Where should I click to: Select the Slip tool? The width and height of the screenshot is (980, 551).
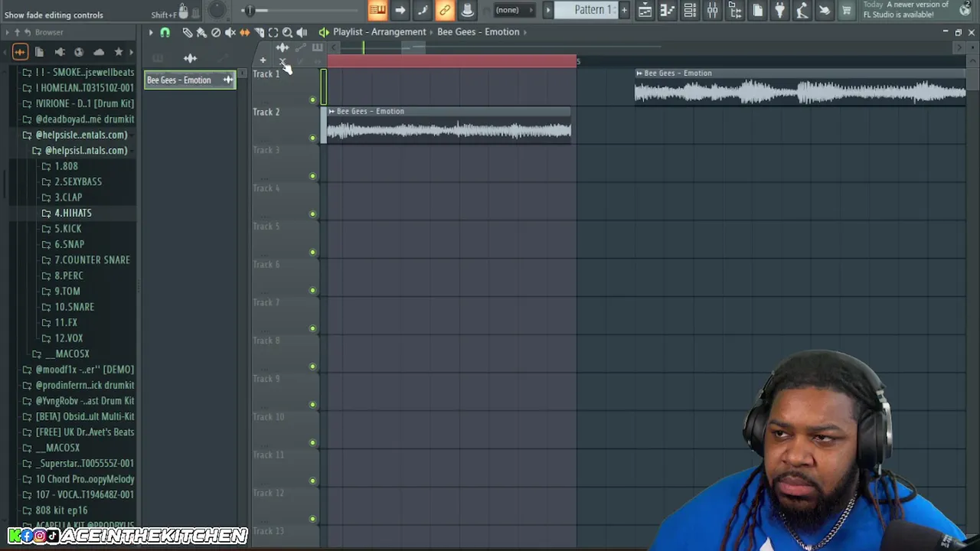[245, 32]
